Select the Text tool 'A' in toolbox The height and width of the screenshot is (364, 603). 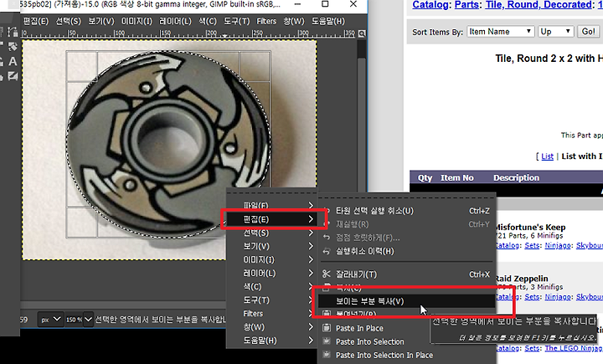click(x=13, y=61)
